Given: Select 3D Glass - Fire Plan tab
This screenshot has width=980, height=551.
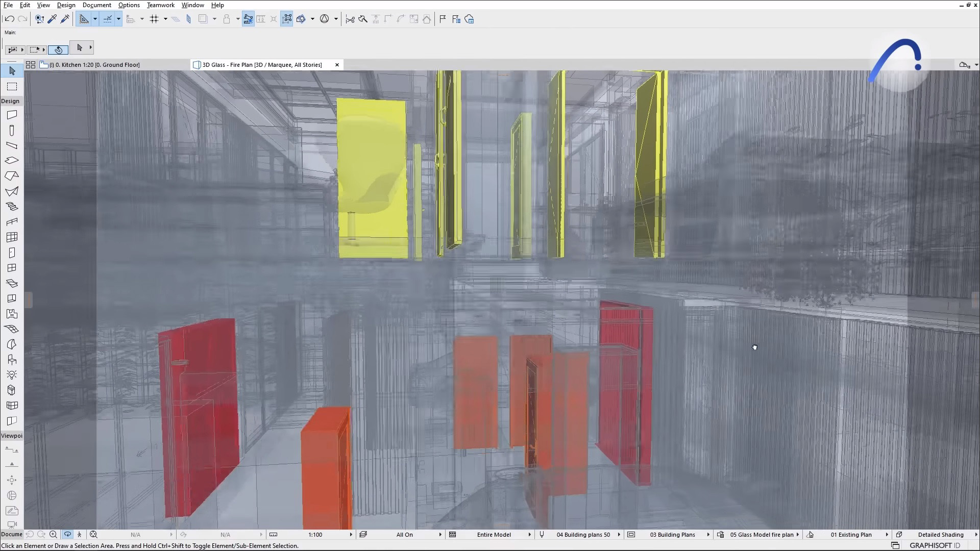Looking at the screenshot, I should click(262, 65).
